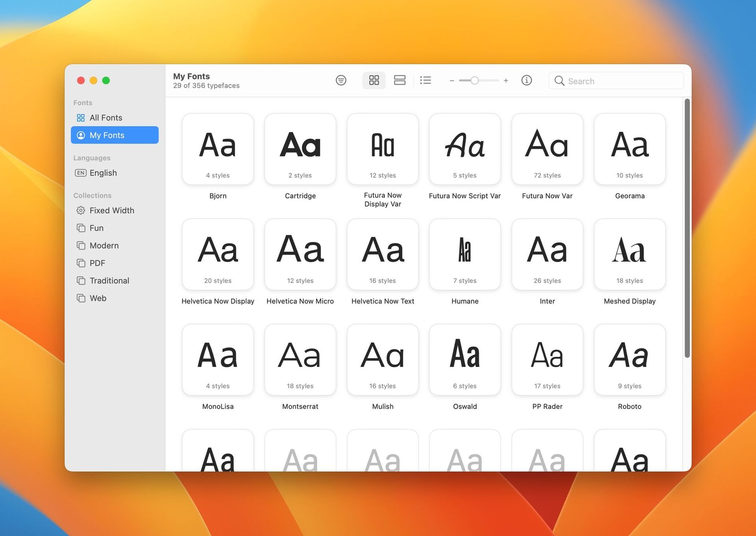Click the Roboto name label
The image size is (756, 536).
coord(630,407)
